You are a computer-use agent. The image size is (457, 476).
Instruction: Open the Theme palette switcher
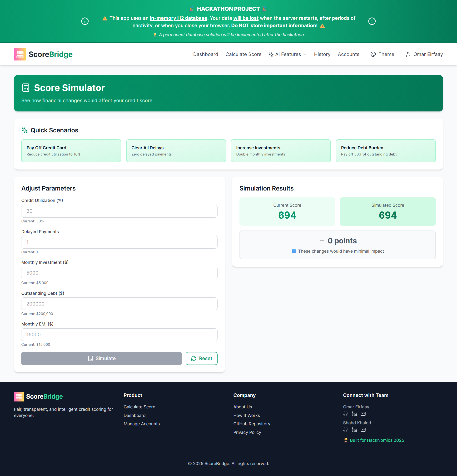pos(382,54)
